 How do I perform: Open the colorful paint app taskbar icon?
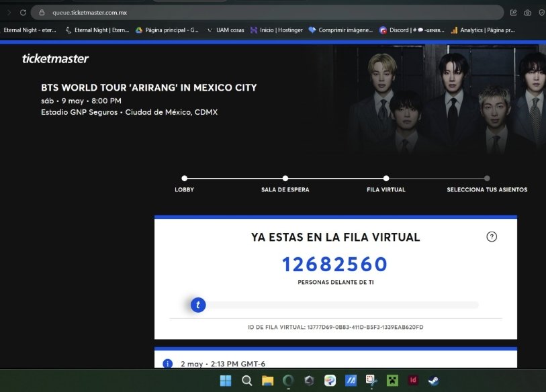[x=330, y=381]
